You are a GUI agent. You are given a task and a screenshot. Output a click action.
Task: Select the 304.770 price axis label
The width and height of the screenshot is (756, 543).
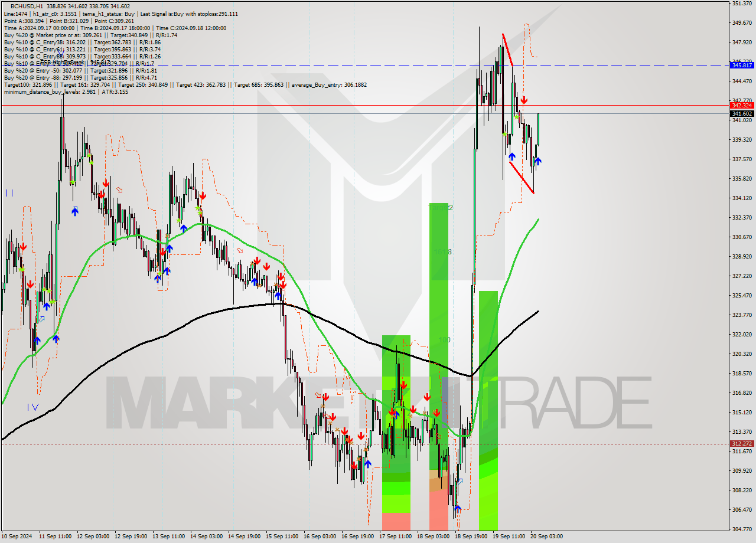tap(742, 529)
